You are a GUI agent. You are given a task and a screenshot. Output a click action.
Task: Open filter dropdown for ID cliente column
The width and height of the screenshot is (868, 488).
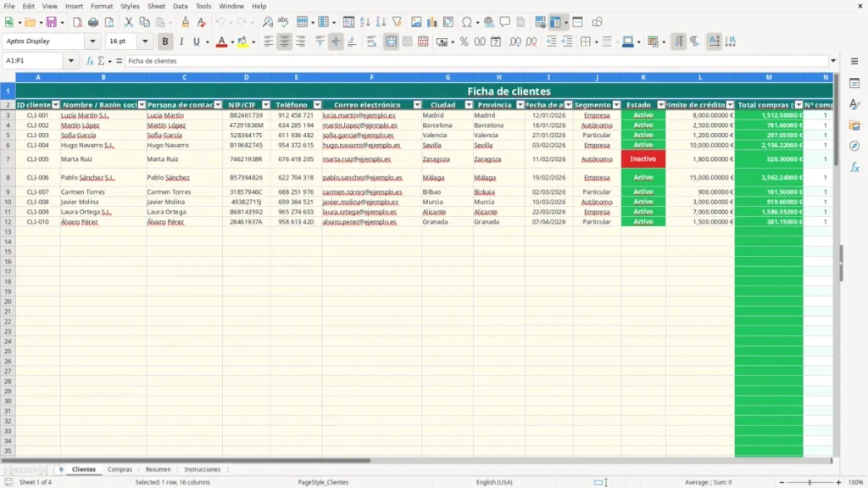pos(55,105)
